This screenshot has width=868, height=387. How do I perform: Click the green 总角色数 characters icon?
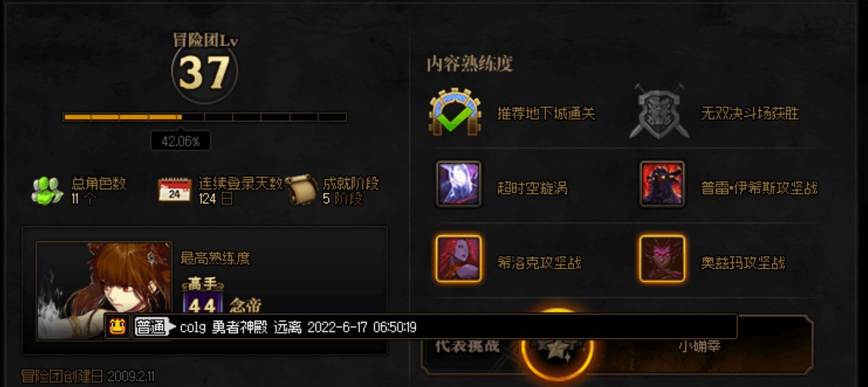click(47, 191)
